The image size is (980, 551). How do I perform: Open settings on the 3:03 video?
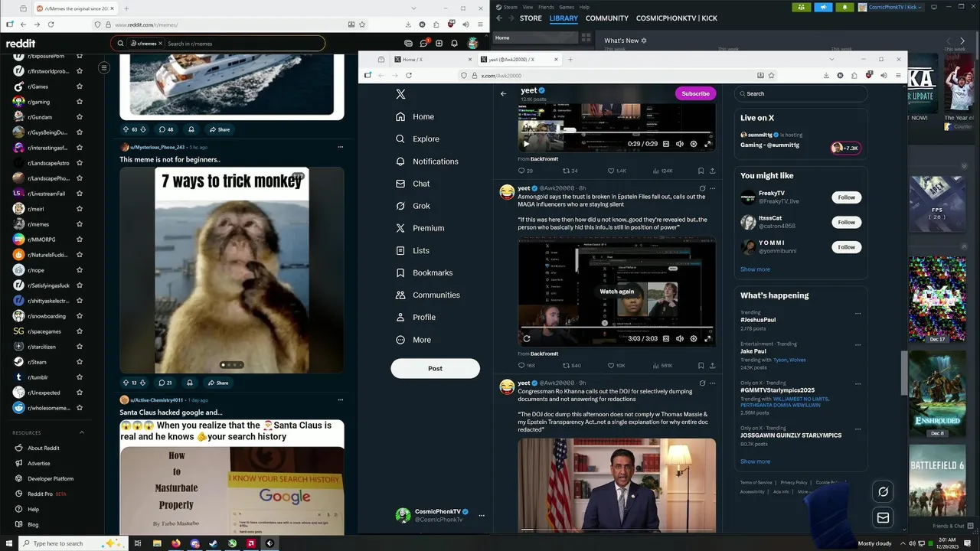694,338
